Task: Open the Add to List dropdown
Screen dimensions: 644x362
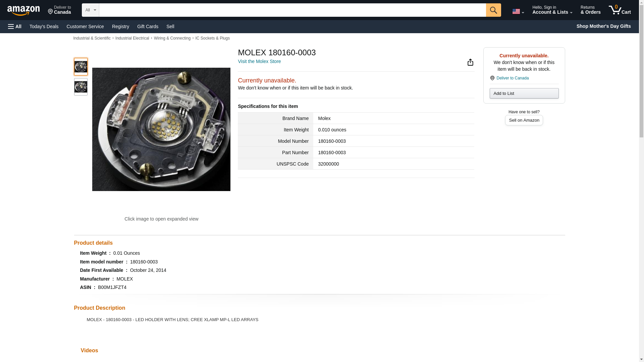Action: pyautogui.click(x=524, y=93)
